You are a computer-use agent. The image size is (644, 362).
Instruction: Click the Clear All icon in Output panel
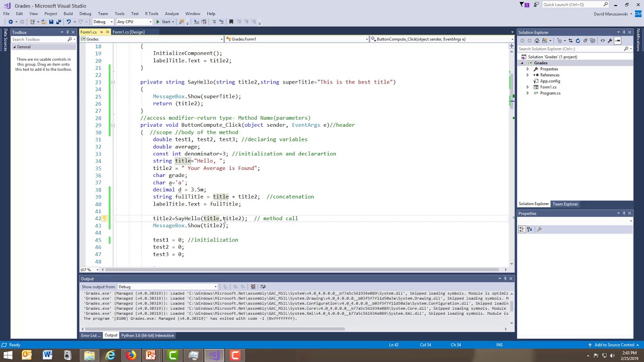coord(253,287)
